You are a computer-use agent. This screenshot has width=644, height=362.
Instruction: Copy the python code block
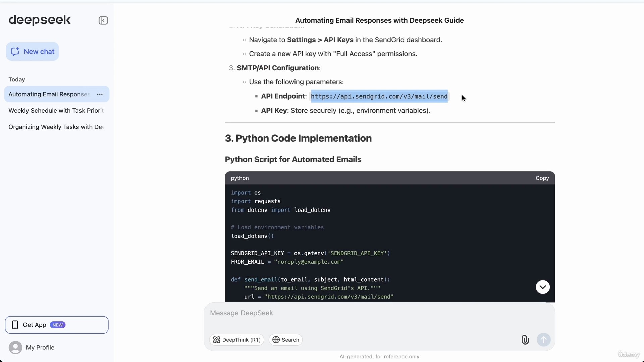pyautogui.click(x=542, y=178)
